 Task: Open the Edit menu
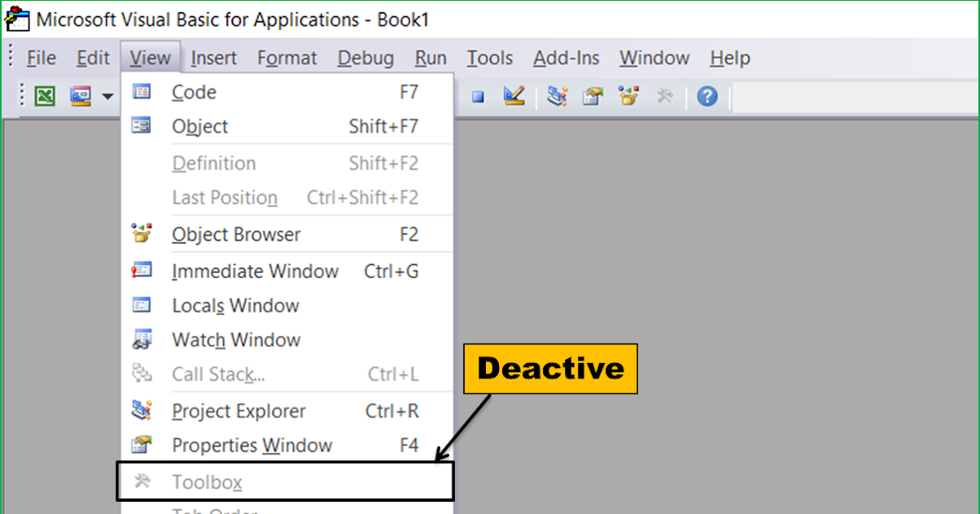pos(93,58)
